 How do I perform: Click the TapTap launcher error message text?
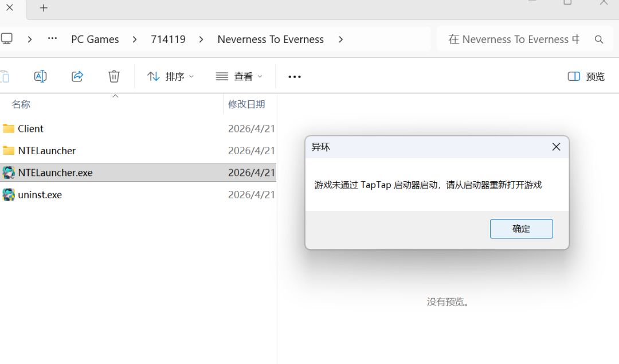click(x=428, y=185)
